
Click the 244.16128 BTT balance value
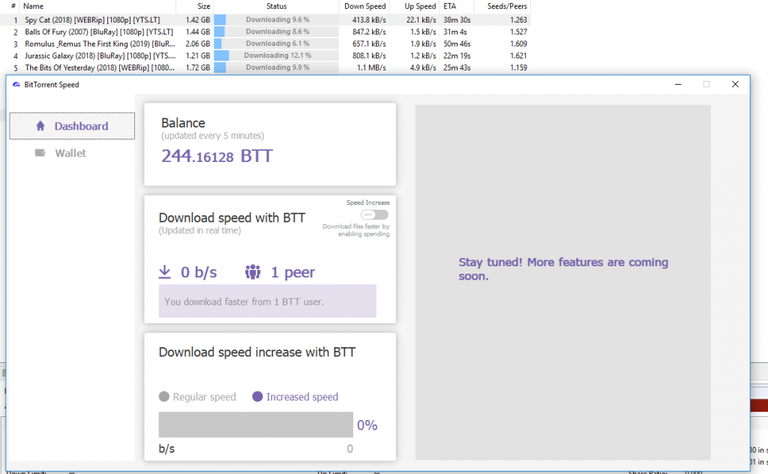coord(217,156)
